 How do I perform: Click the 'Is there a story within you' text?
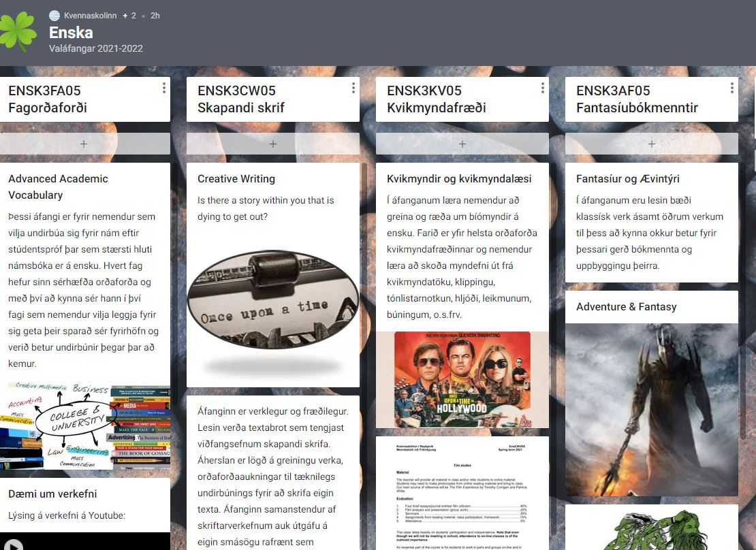point(266,208)
